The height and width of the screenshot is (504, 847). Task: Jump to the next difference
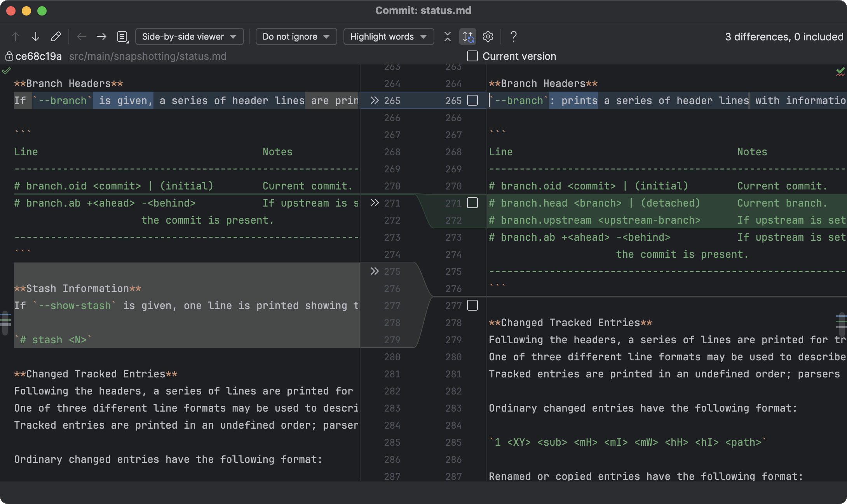36,36
